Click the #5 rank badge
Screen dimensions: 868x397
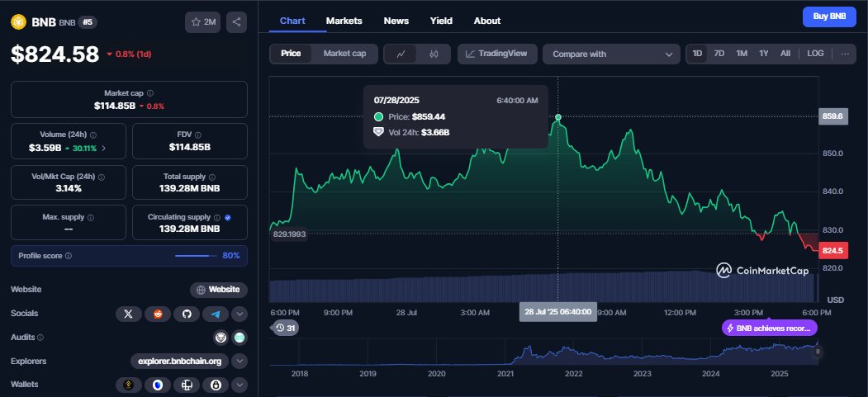point(87,22)
